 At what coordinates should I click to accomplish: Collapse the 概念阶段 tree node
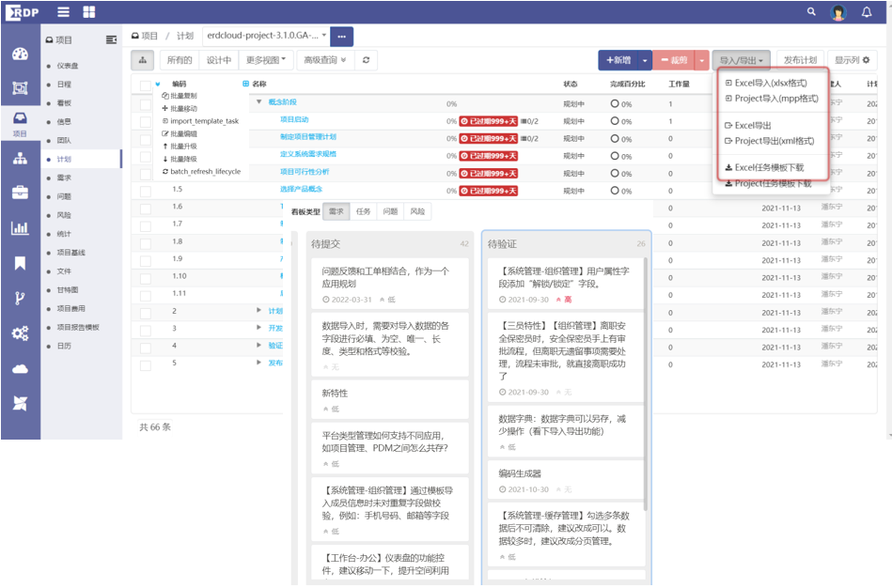click(259, 102)
